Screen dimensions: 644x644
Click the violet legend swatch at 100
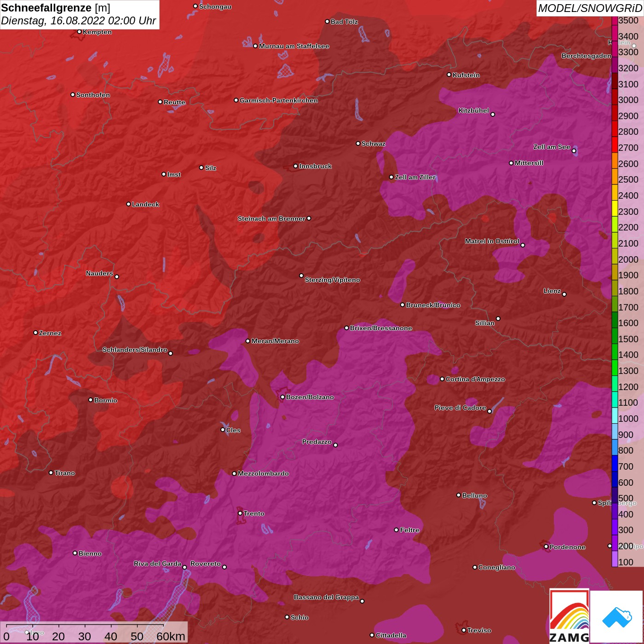[615, 558]
